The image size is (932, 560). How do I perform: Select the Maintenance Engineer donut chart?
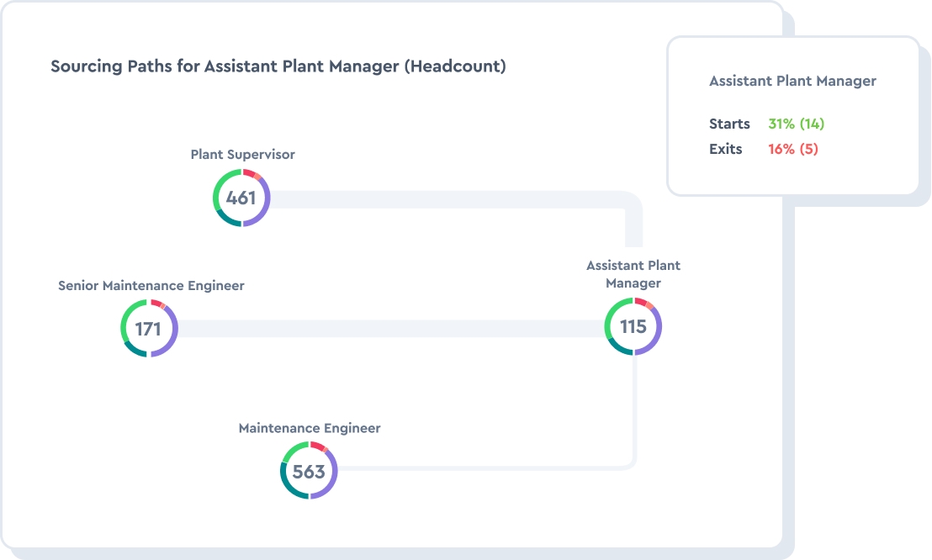[309, 471]
